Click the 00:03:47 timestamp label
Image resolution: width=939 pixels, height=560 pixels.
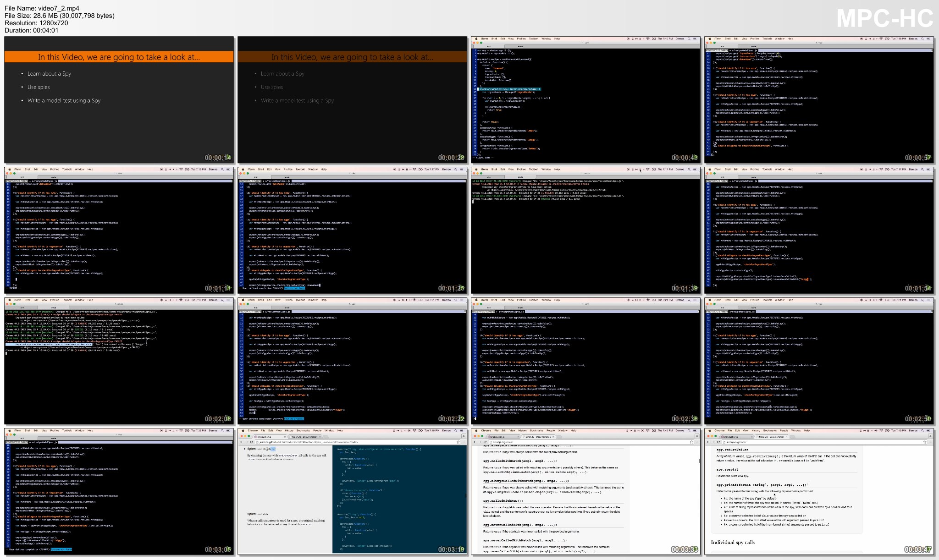click(x=918, y=549)
